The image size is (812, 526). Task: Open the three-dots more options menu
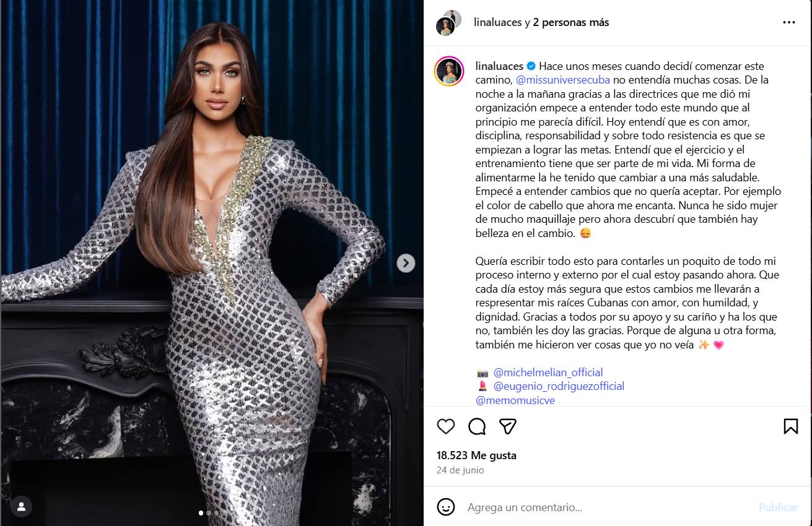(788, 22)
